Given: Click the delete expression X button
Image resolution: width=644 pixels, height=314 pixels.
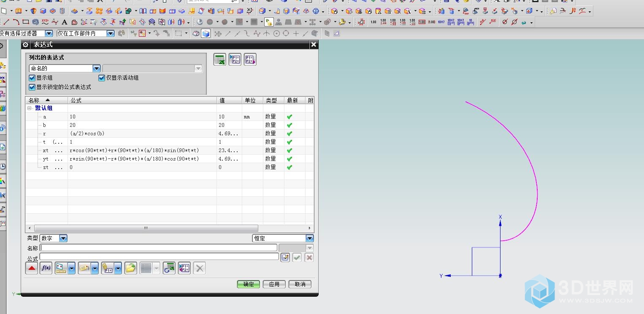Looking at the screenshot, I should pyautogui.click(x=200, y=268).
